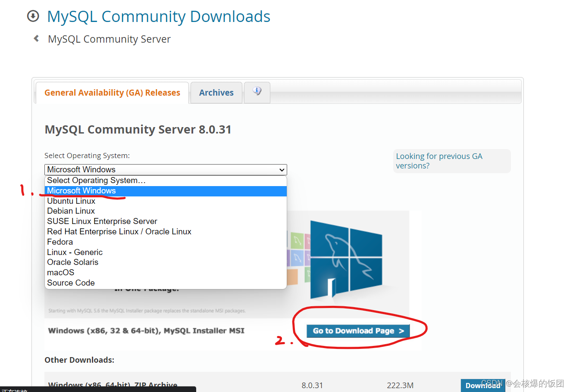Choose the 'Select Operating System…' placeholder option
570x392 pixels.
pos(166,180)
